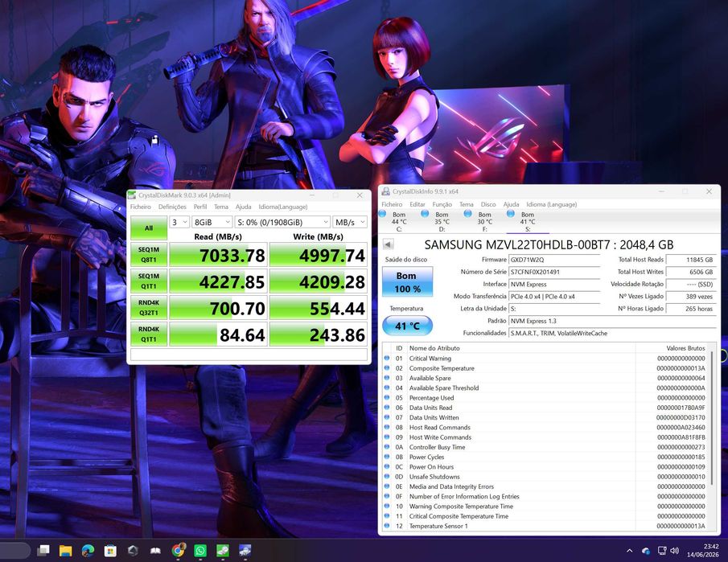Open Função menu in CrystalDiskInfo
This screenshot has height=562, width=728.
point(442,205)
